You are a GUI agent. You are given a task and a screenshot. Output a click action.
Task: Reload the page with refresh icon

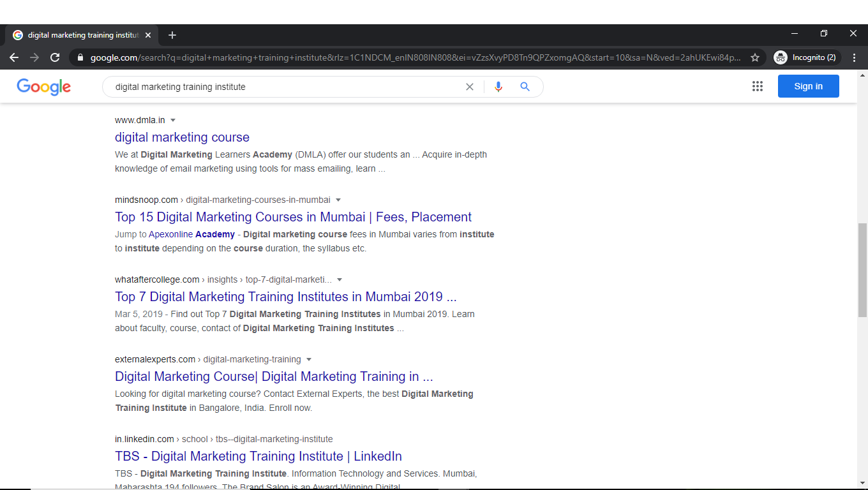[55, 57]
